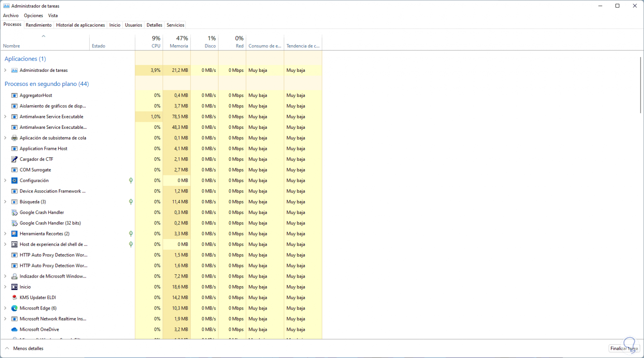Screen dimensions: 644x358
Task: Click the vertical scrollbar of process list
Action: point(640,84)
